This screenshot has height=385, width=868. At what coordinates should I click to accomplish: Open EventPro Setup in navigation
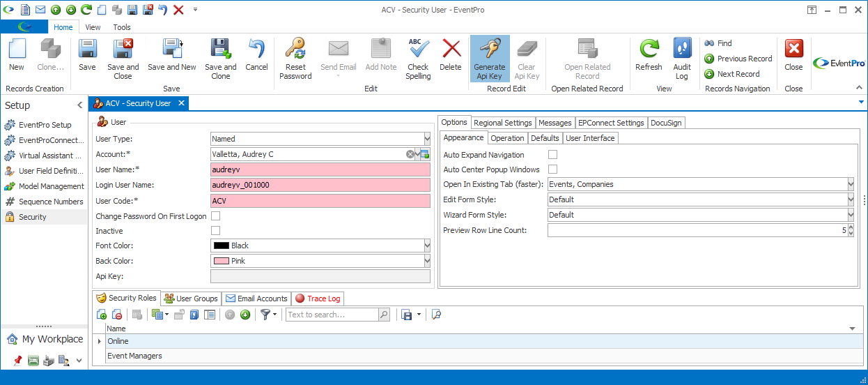coord(44,125)
